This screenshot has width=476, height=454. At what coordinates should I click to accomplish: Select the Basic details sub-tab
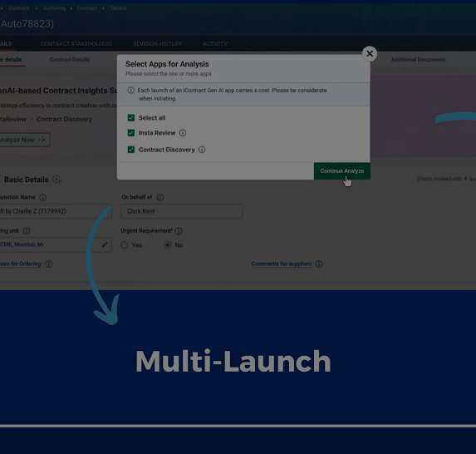pos(11,60)
